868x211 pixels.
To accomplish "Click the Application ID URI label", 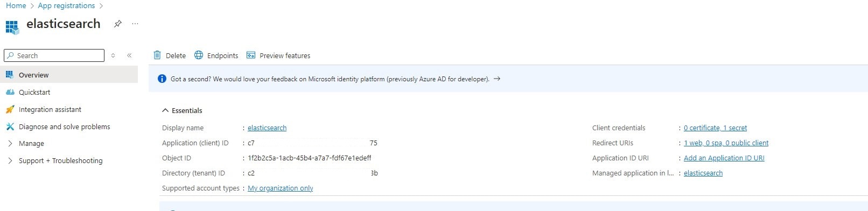I will 620,158.
